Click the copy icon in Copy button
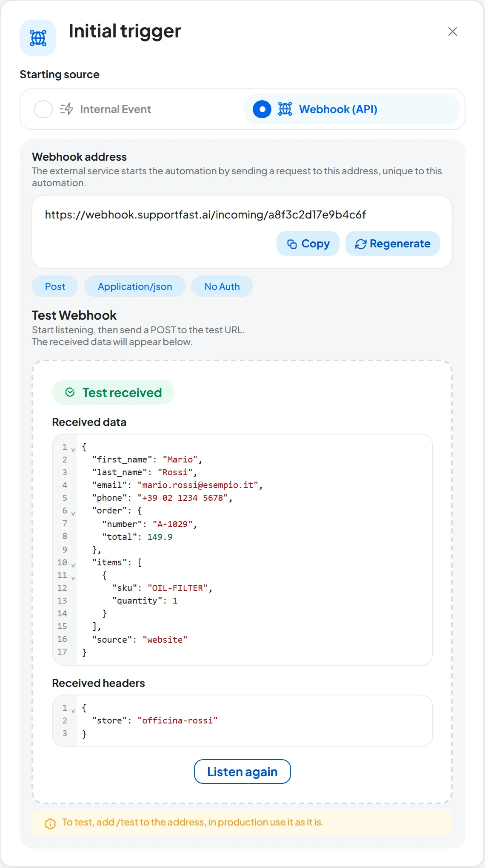Viewport: 485px width, 868px height. pos(292,244)
